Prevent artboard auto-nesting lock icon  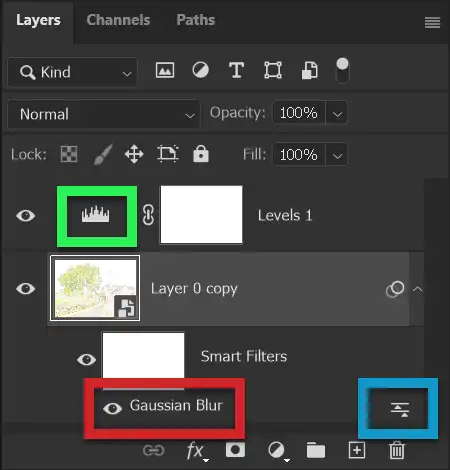168,154
